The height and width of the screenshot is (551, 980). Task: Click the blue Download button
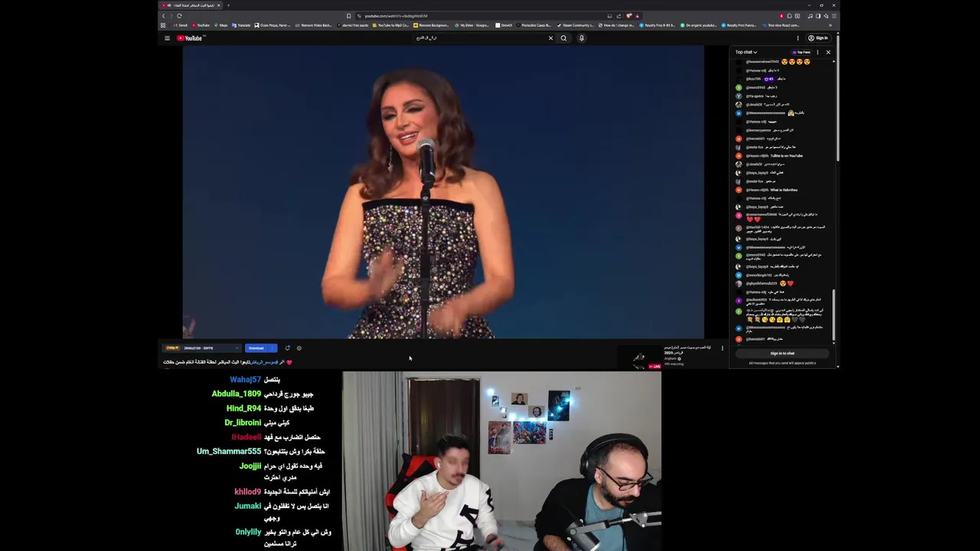pyautogui.click(x=256, y=348)
